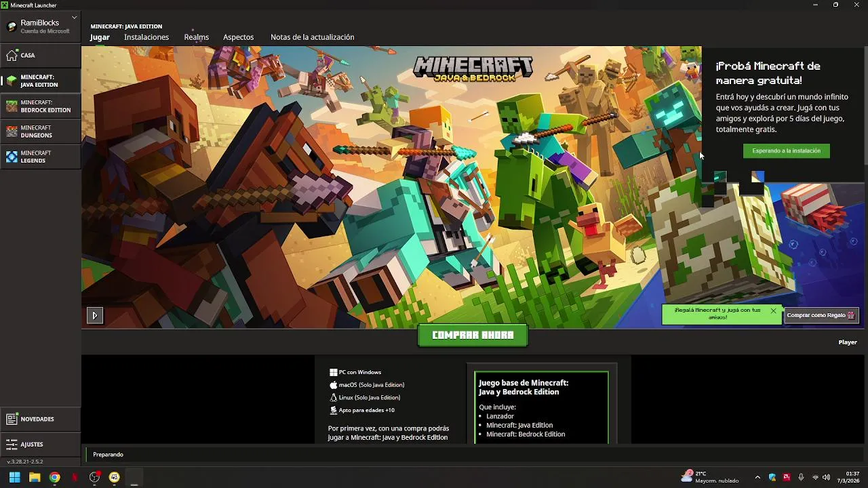Click the microphone tray icon

click(801, 477)
